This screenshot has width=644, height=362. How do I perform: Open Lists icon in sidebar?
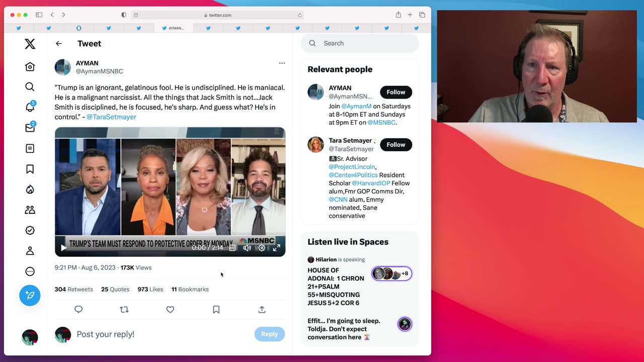[x=30, y=148]
